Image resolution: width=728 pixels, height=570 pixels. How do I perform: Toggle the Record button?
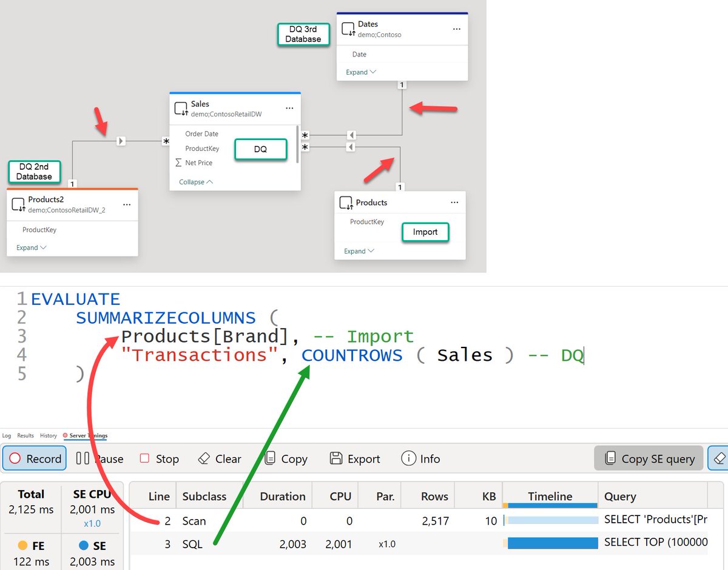[35, 458]
